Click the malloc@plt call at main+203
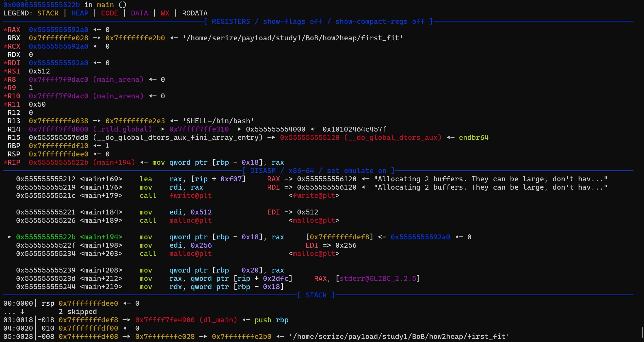The width and height of the screenshot is (644, 342). (x=190, y=253)
